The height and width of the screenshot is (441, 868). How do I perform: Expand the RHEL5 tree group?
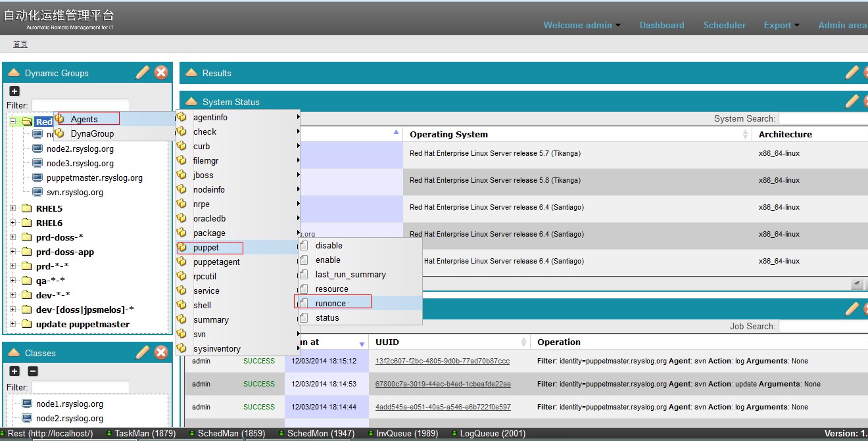[x=13, y=208]
